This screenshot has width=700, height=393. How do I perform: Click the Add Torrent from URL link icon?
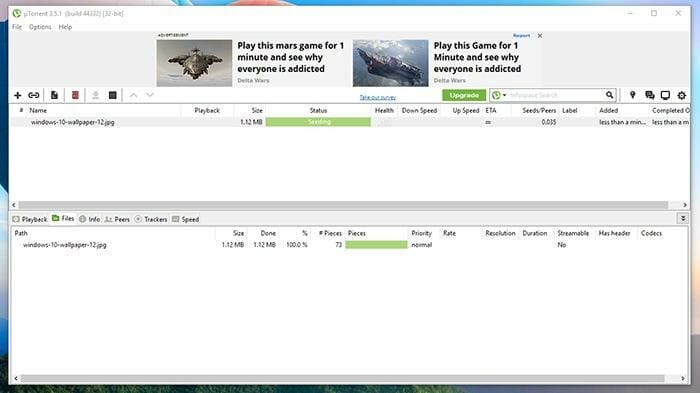(34, 95)
